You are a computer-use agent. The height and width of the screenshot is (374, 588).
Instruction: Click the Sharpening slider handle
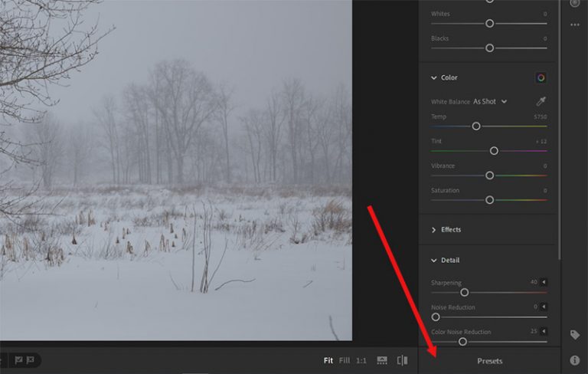[464, 292]
